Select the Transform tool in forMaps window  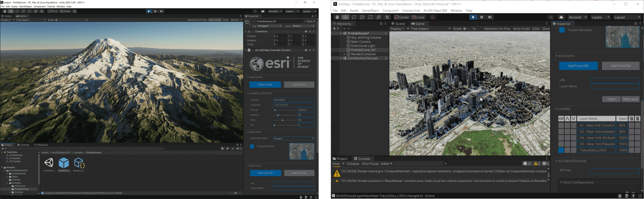(379, 17)
